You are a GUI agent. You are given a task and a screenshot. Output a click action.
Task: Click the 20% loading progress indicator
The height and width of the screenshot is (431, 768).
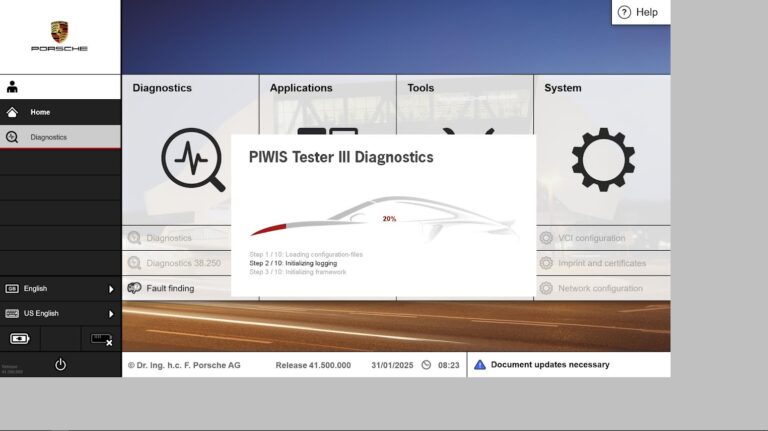coord(389,218)
